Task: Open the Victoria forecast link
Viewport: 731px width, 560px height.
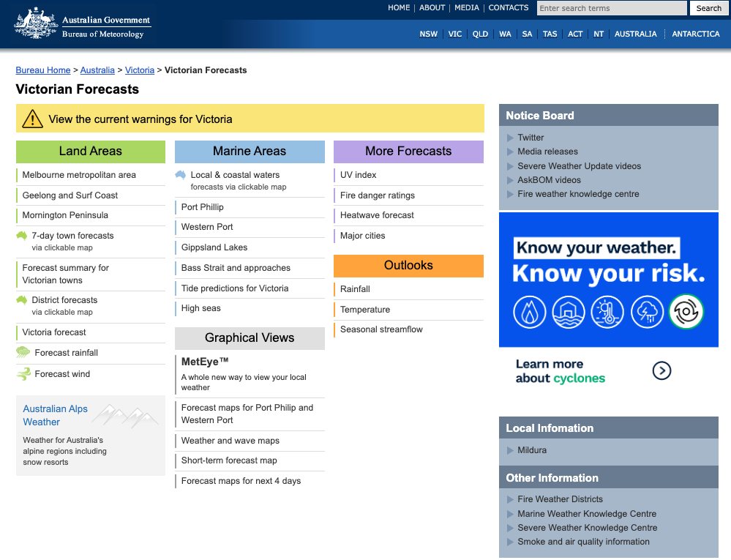Action: point(54,332)
